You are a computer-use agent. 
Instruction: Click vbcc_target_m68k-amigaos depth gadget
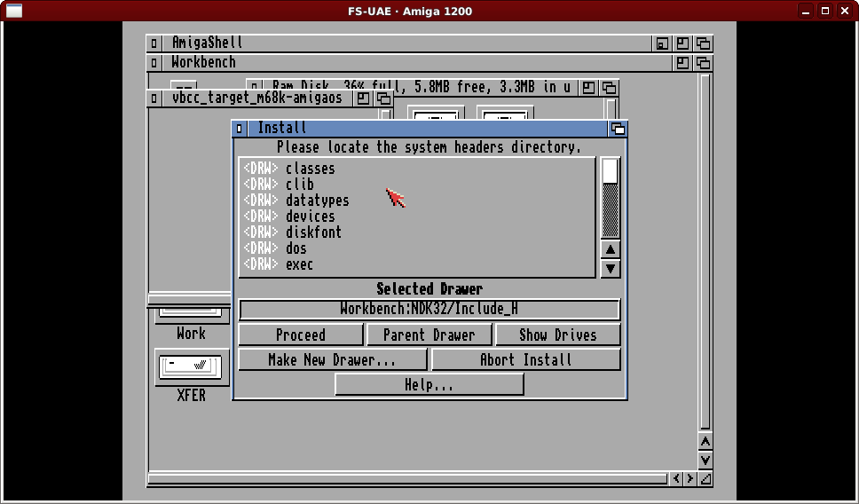tap(384, 98)
